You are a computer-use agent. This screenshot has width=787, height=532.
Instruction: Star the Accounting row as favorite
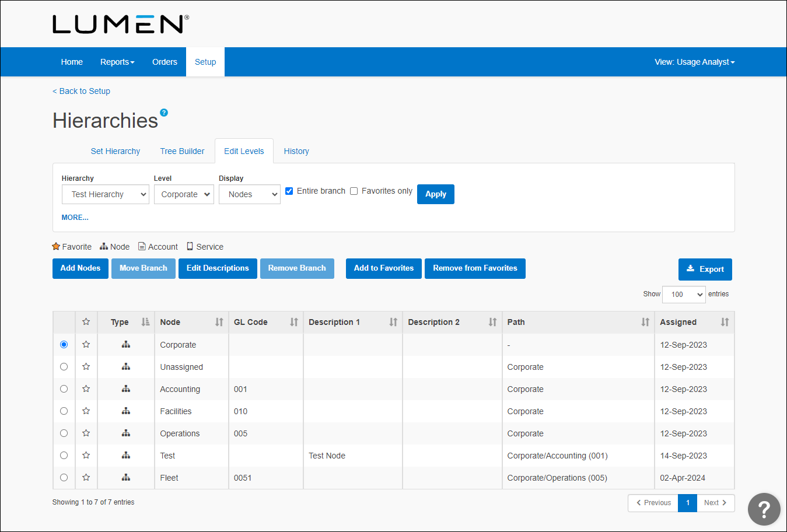pos(86,389)
